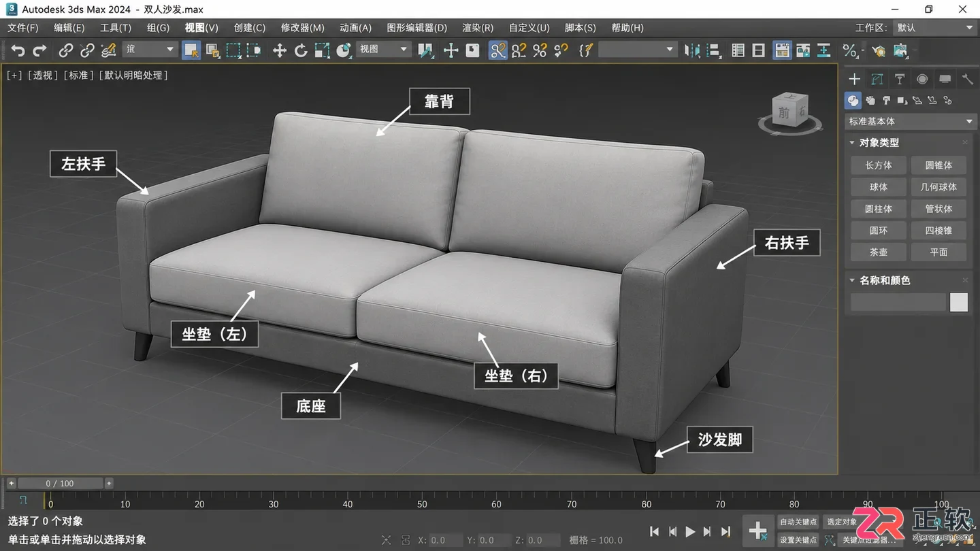Open the Display panel tab

pos(945,79)
